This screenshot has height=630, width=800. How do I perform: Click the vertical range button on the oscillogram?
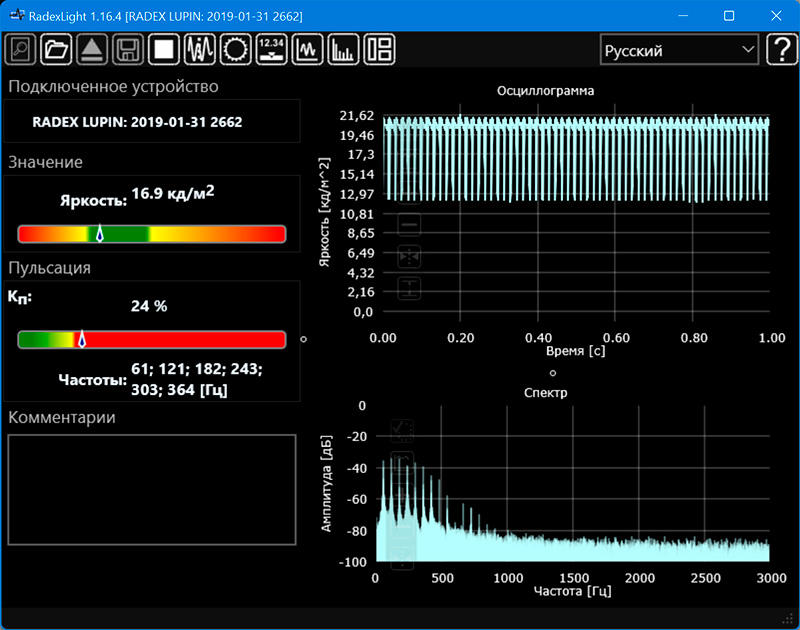click(x=409, y=289)
